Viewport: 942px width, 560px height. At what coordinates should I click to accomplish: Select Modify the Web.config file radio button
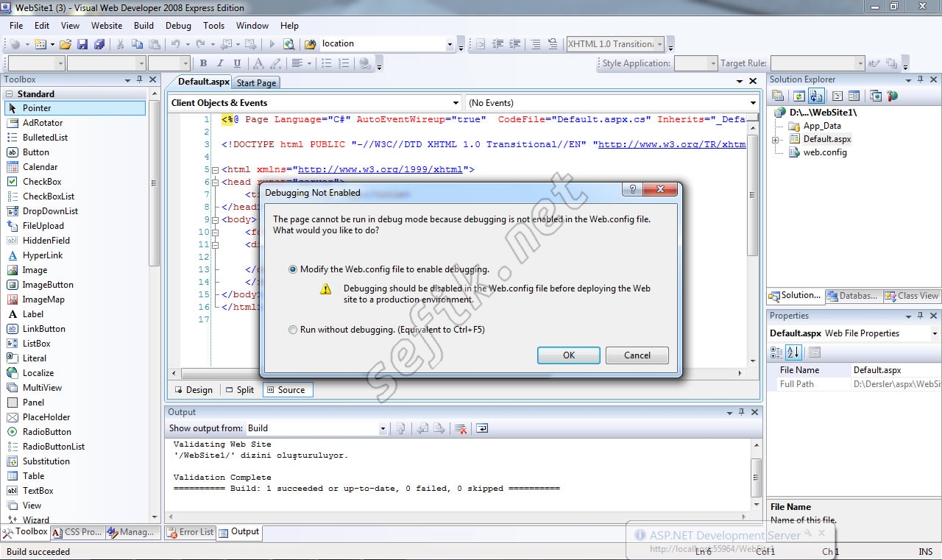293,269
